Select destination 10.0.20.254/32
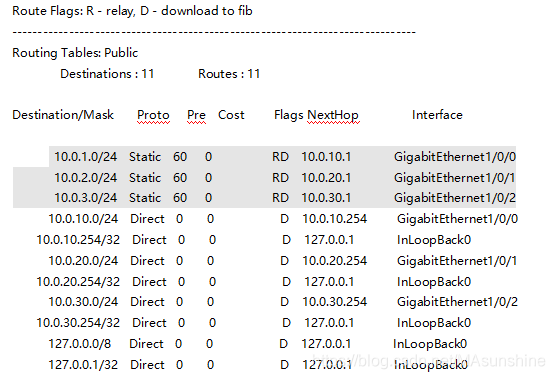This screenshot has height=379, width=555. (78, 282)
